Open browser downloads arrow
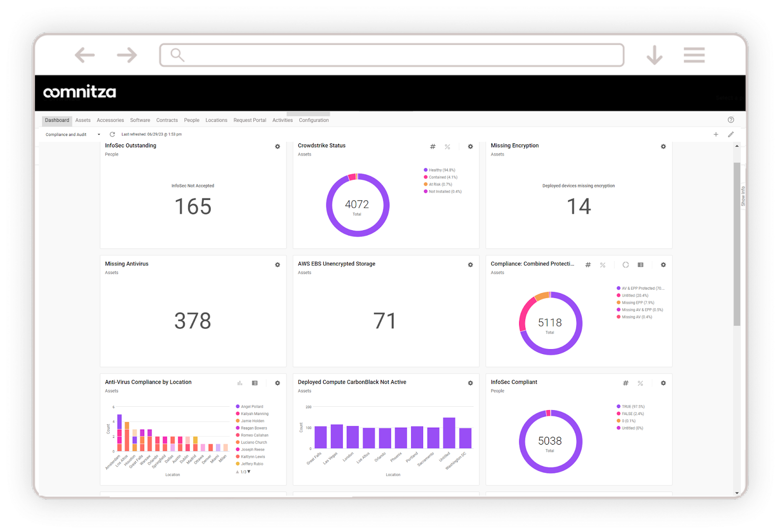780x532 pixels. point(654,55)
